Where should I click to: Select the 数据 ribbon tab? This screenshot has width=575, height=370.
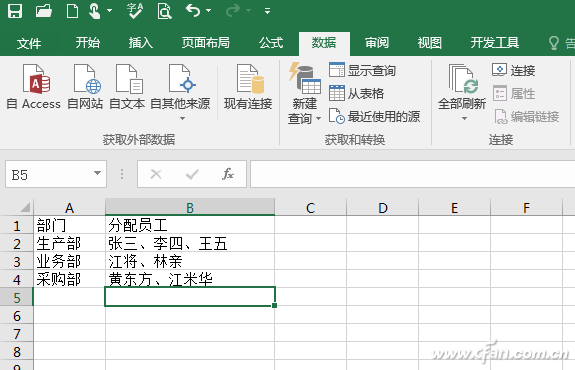coord(324,43)
